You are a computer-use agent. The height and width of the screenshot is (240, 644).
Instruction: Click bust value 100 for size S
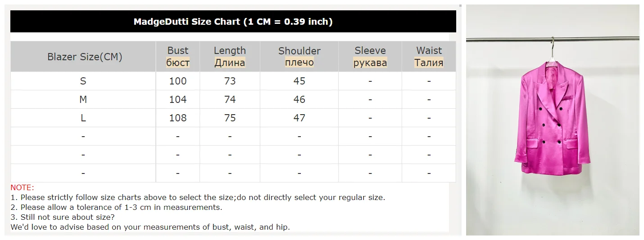tap(178, 81)
